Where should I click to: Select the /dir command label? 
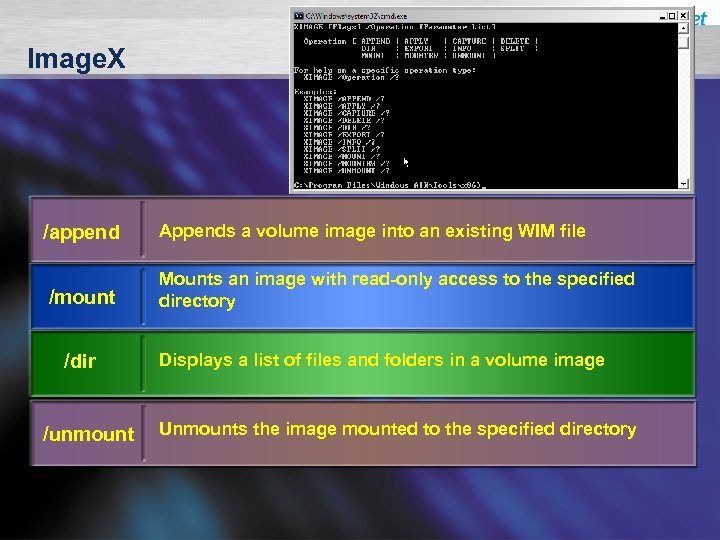[x=80, y=361]
